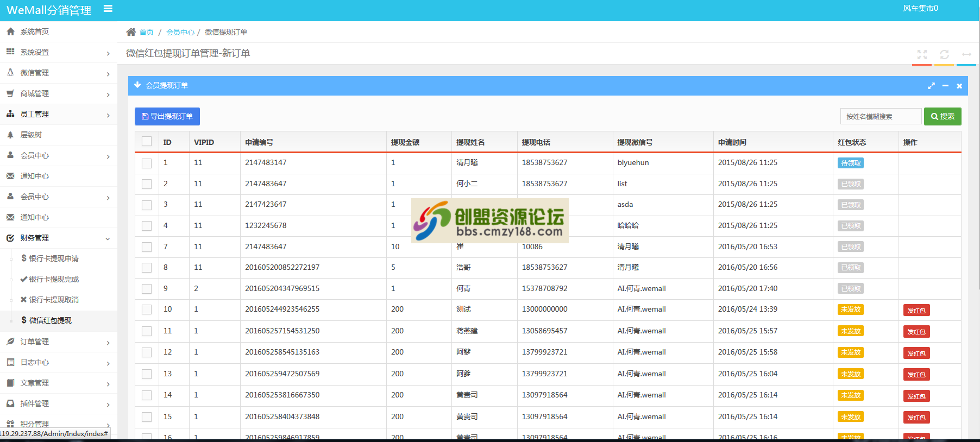
Task: Select the checkbox in the ID 3 row
Action: pos(147,205)
